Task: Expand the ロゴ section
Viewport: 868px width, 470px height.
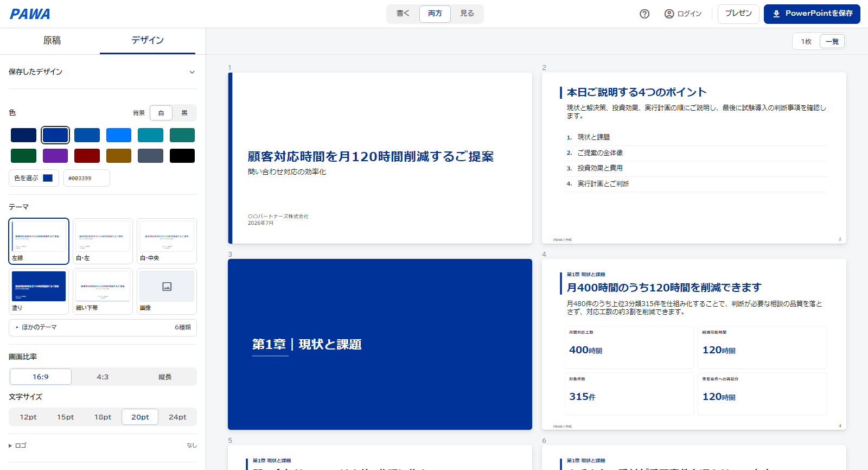Action: tap(103, 446)
